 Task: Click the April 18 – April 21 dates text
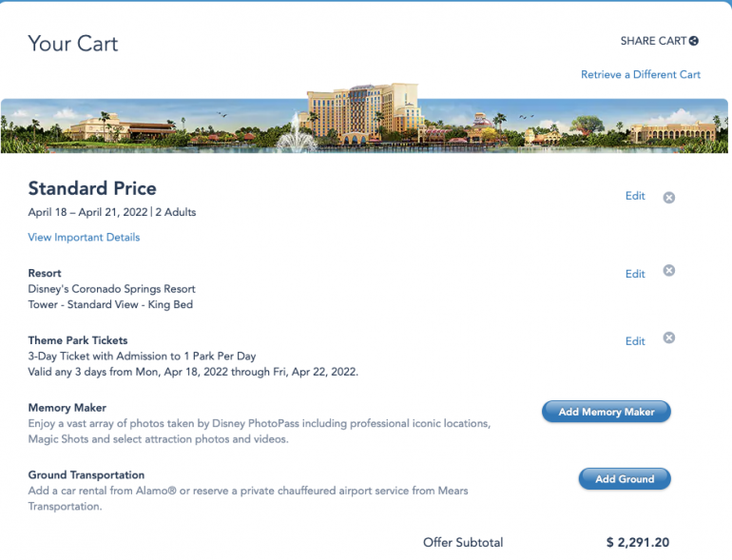[x=87, y=212]
